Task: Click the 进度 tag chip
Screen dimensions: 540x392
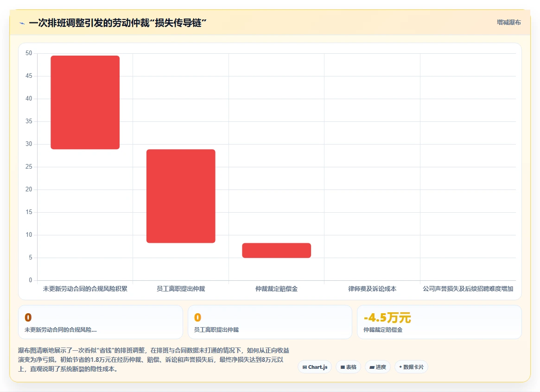Action: (x=377, y=367)
